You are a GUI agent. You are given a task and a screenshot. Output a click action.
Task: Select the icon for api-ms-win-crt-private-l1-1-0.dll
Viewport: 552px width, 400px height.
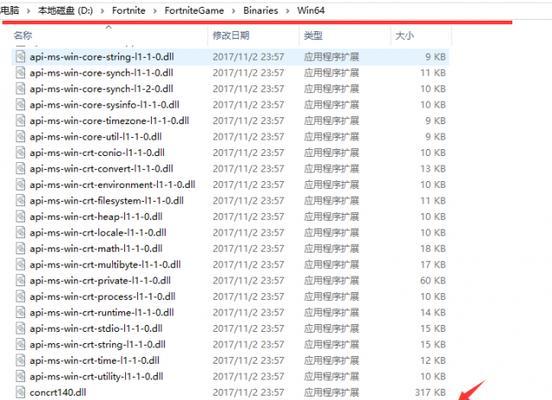(20, 281)
